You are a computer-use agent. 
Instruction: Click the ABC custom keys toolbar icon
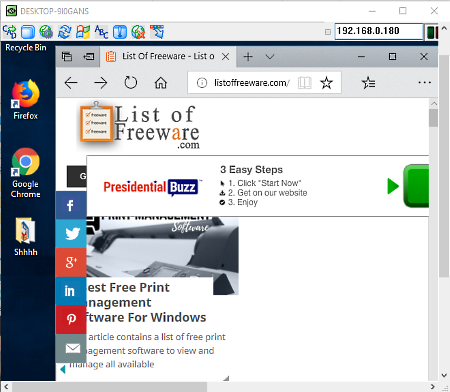click(x=101, y=32)
